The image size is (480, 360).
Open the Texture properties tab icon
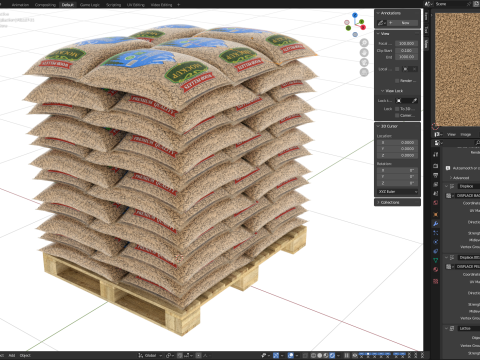tap(435, 281)
